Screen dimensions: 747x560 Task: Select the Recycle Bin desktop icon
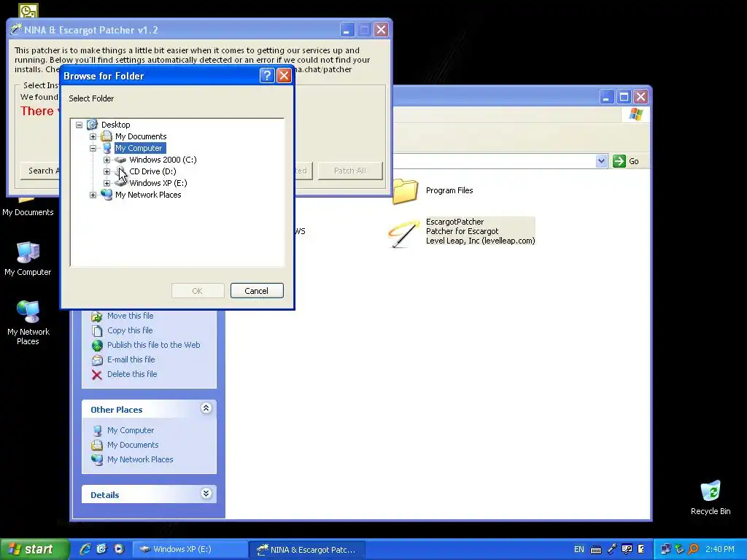tap(711, 497)
